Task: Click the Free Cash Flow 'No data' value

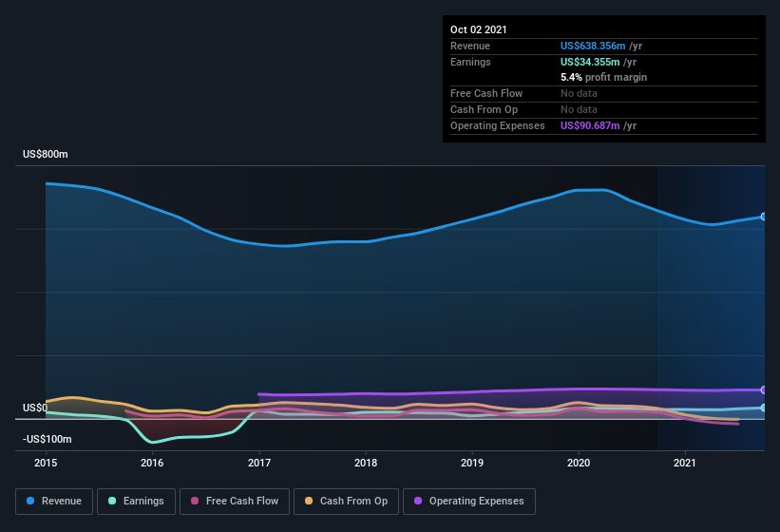Action: click(x=579, y=93)
